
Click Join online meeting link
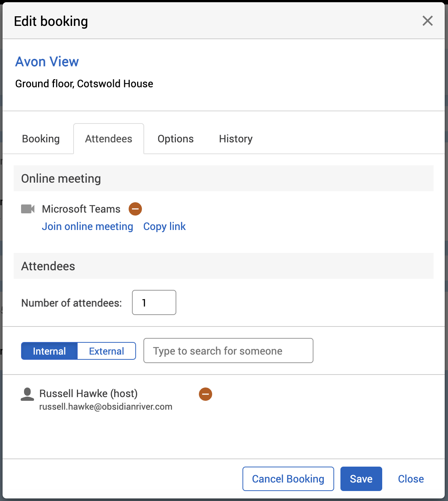(88, 226)
